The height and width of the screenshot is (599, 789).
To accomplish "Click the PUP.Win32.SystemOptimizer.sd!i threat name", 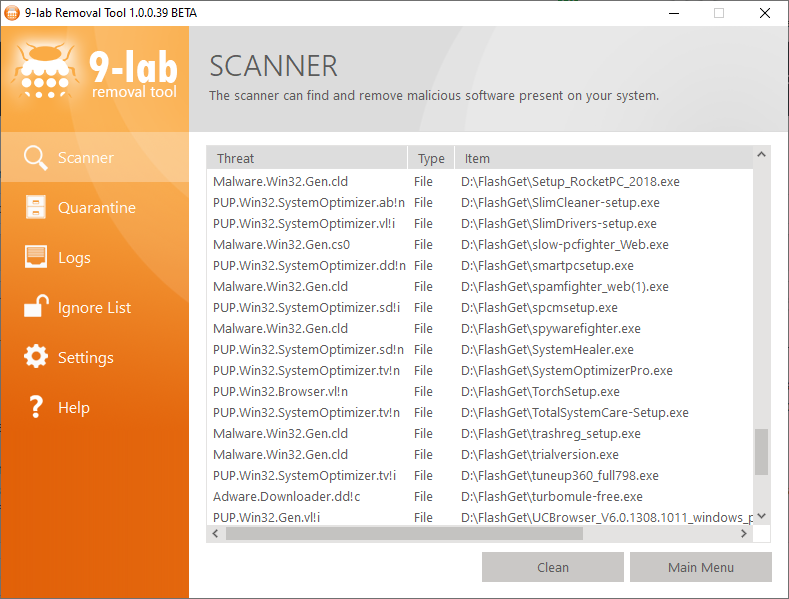I will 306,308.
